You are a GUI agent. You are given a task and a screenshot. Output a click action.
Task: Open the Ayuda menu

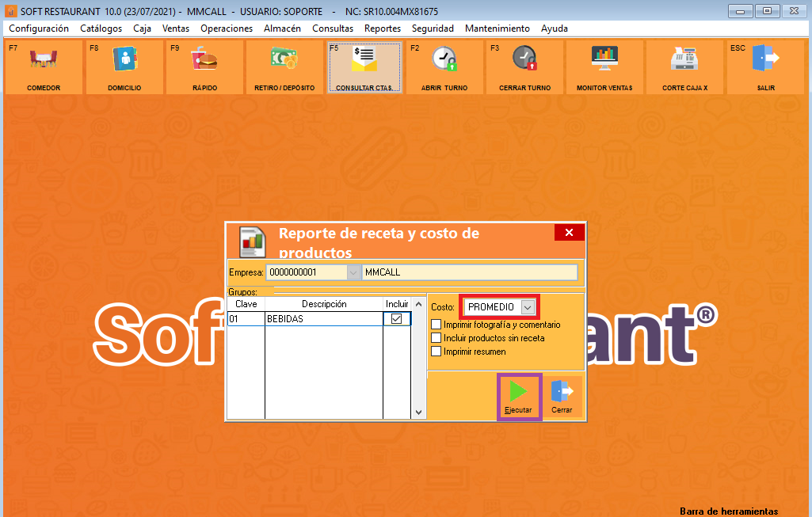click(554, 29)
